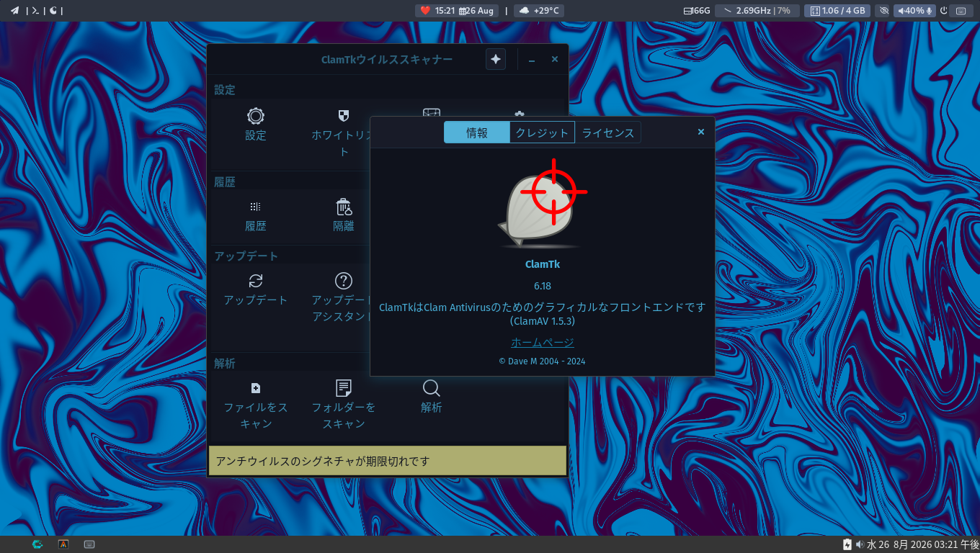The image size is (980, 553).
Task: Click the orange app icon in bottom panel
Action: [x=63, y=544]
